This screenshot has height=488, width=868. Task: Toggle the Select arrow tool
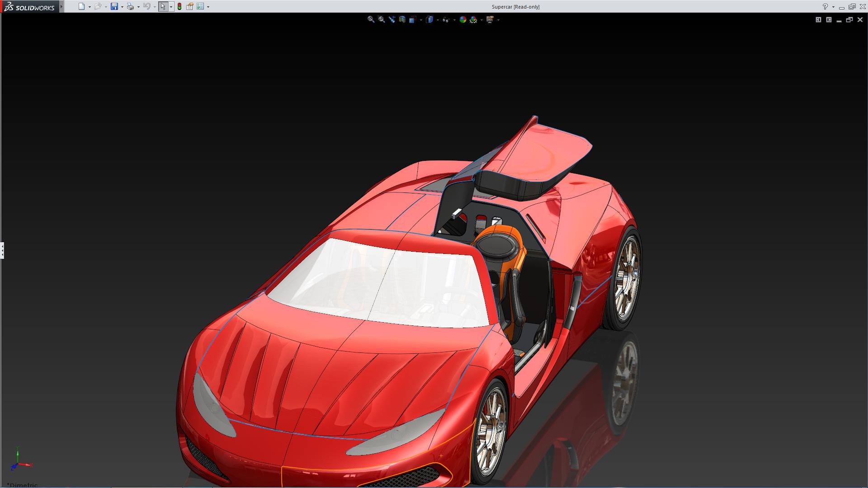point(163,7)
